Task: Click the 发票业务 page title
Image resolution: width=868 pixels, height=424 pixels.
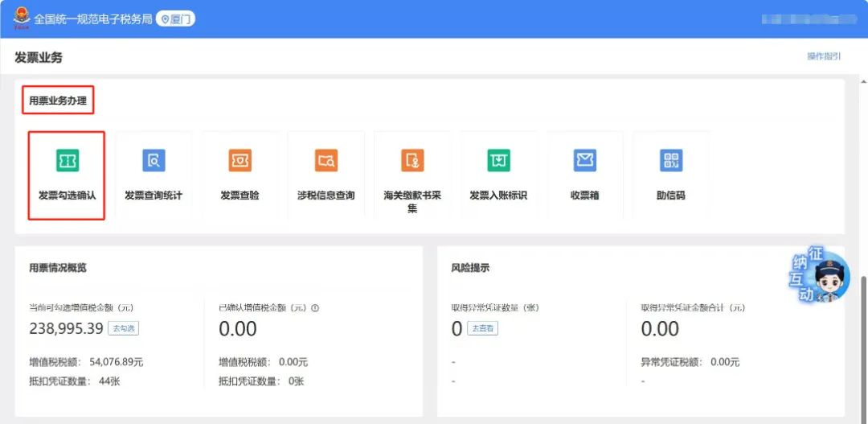Action: point(39,57)
